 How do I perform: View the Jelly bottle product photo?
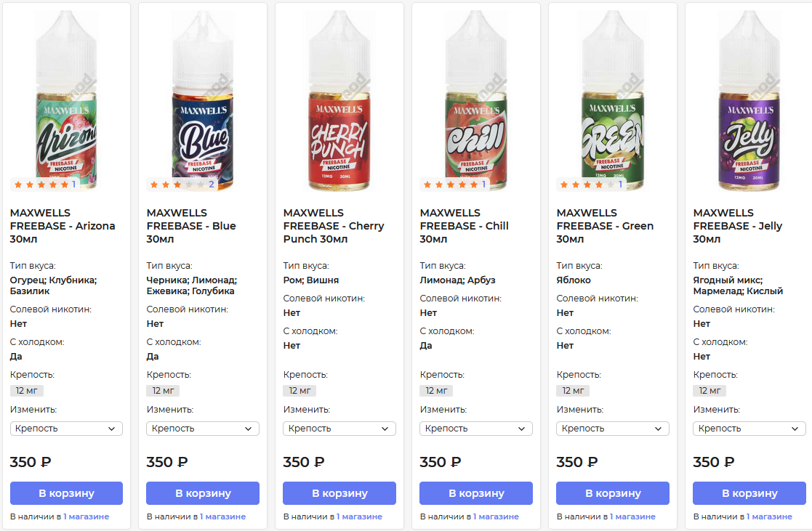pos(749,102)
